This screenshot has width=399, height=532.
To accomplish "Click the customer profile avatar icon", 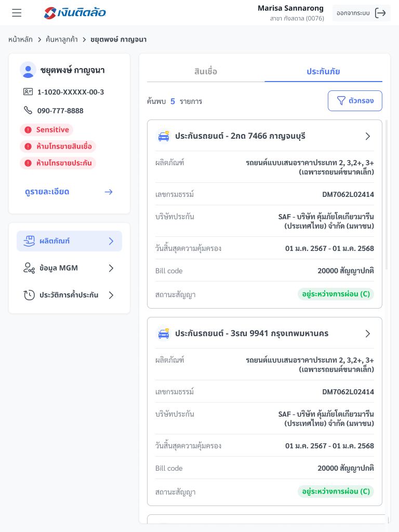I will pos(28,70).
